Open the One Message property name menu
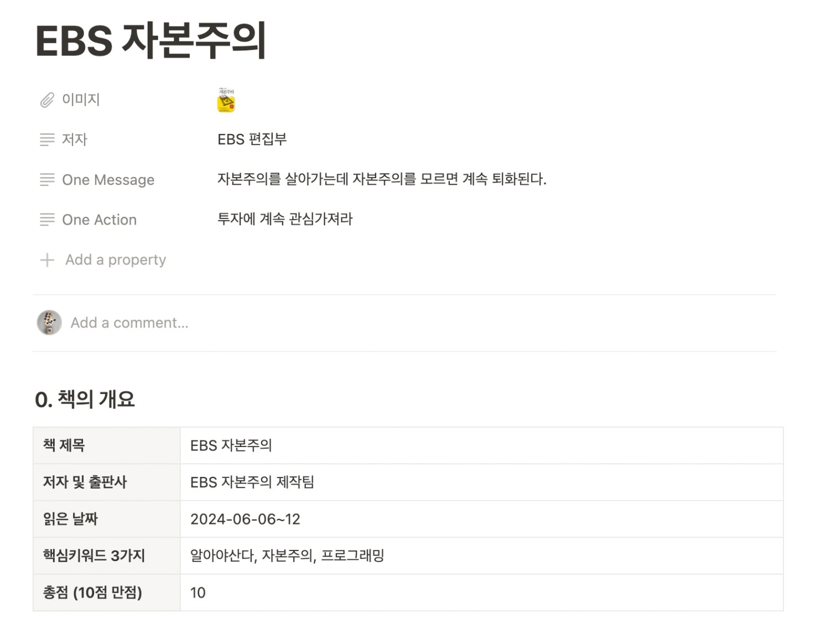This screenshot has width=826, height=644. pos(108,180)
